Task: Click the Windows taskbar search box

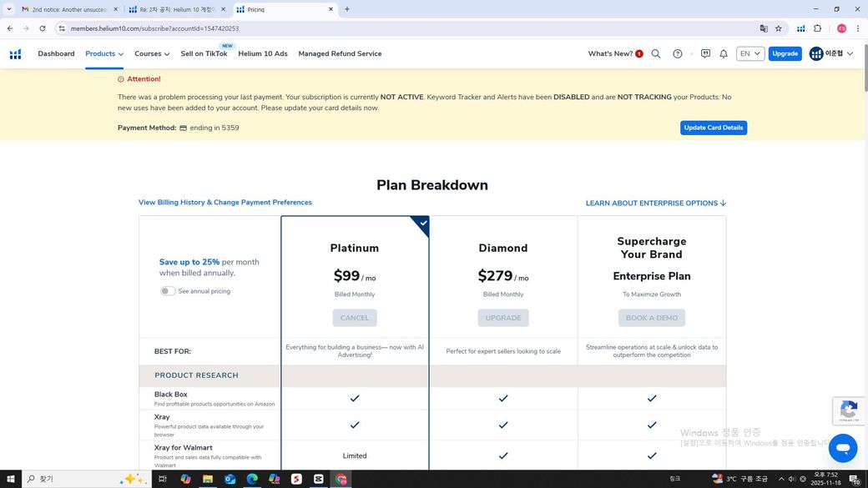Action: (x=86, y=479)
